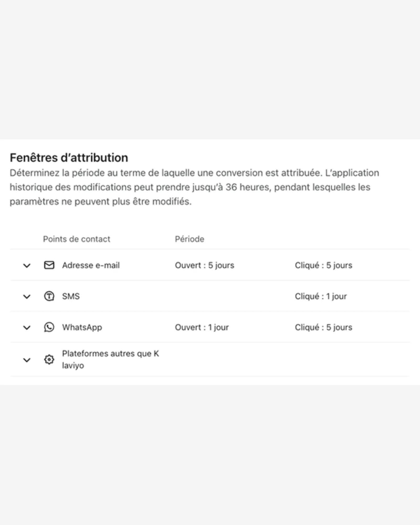
Task: Click the Fenêtres d'attribution heading
Action: (x=69, y=158)
